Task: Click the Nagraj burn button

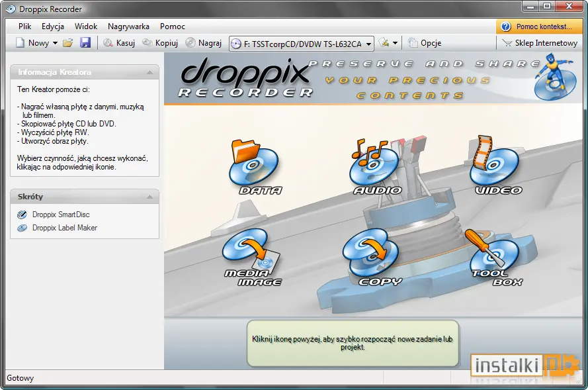Action: pos(204,43)
